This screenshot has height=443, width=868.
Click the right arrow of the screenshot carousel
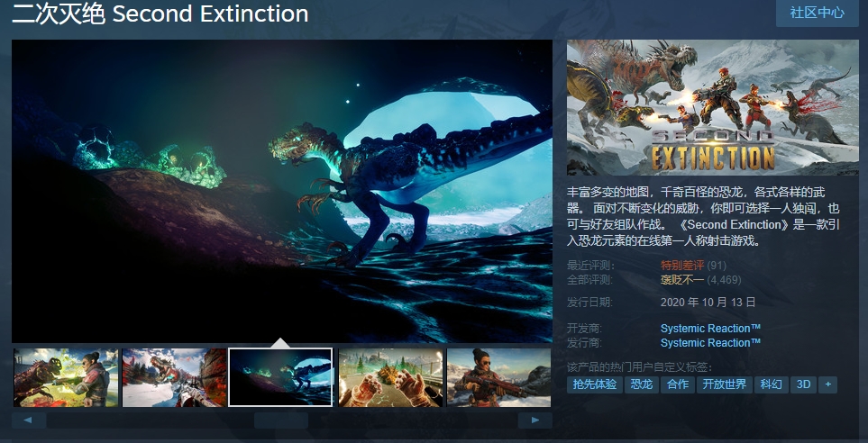tap(535, 420)
